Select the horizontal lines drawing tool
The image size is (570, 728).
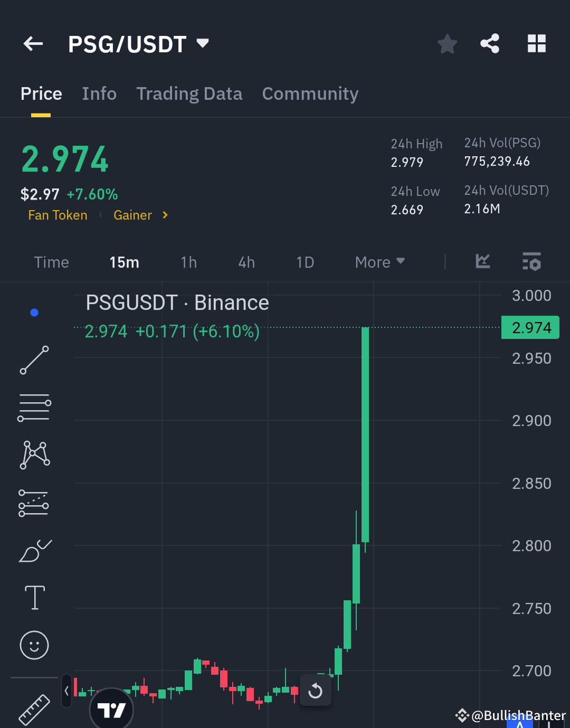pos(34,406)
